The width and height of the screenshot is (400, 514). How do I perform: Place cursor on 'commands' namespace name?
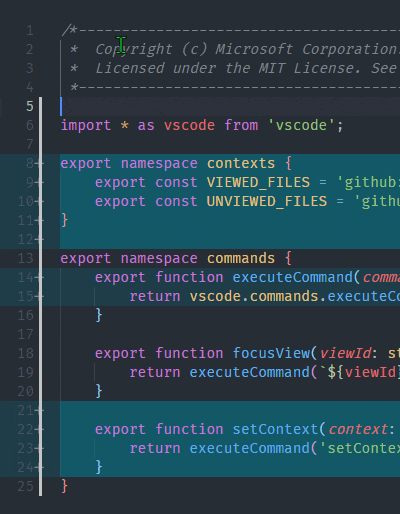[241, 258]
